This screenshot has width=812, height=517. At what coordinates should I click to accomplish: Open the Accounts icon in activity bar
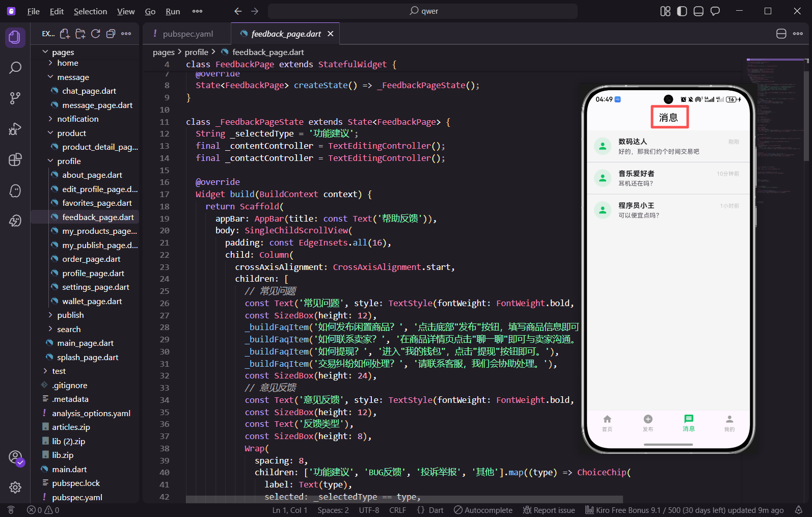[x=15, y=457]
